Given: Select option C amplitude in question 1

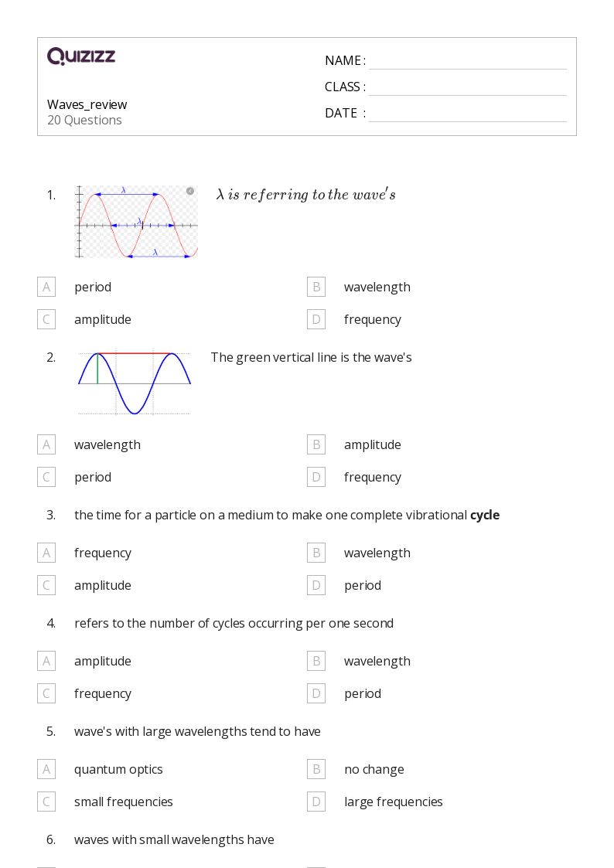Looking at the screenshot, I should [46, 319].
